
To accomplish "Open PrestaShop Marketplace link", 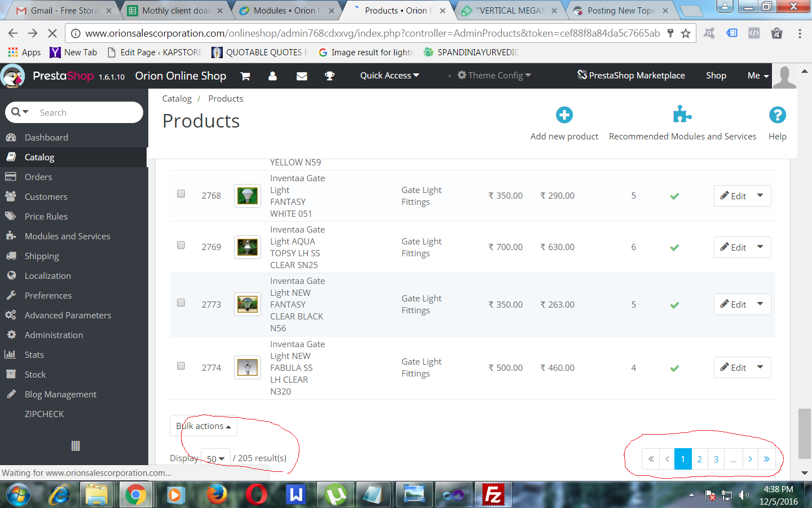I will [631, 76].
